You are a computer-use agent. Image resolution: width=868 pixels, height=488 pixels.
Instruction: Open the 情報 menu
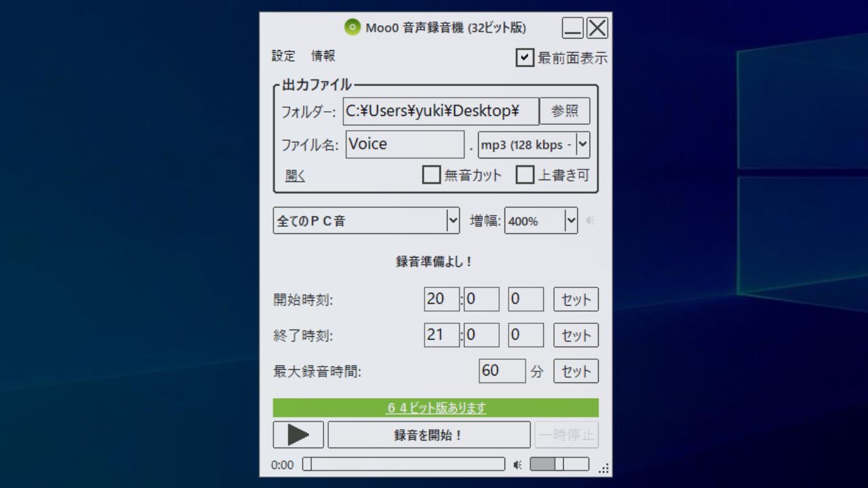(x=323, y=56)
